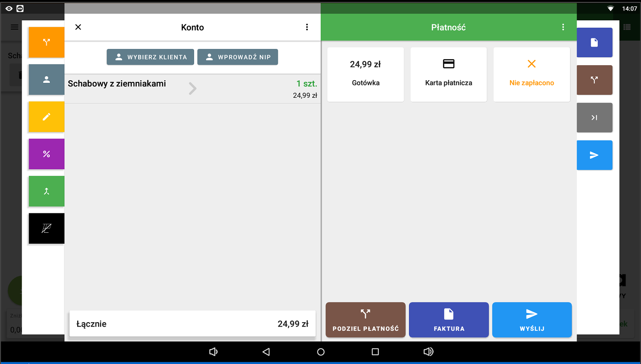Click the purple percent discount icon
Image resolution: width=641 pixels, height=364 pixels.
(x=46, y=154)
